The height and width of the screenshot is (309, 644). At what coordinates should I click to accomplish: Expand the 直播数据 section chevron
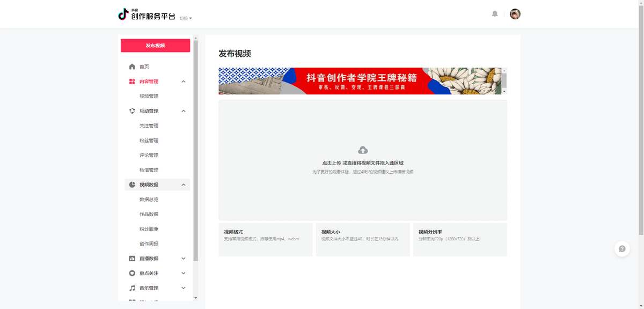click(x=184, y=259)
